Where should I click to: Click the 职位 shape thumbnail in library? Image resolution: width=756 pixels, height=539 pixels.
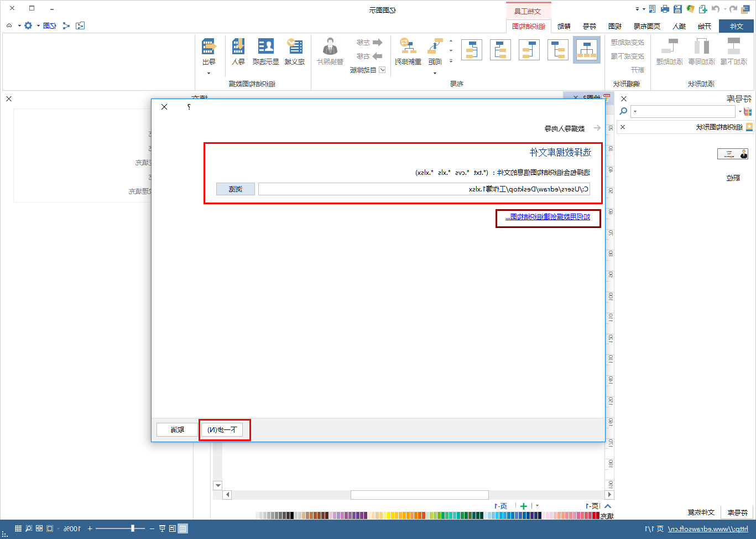[733, 154]
